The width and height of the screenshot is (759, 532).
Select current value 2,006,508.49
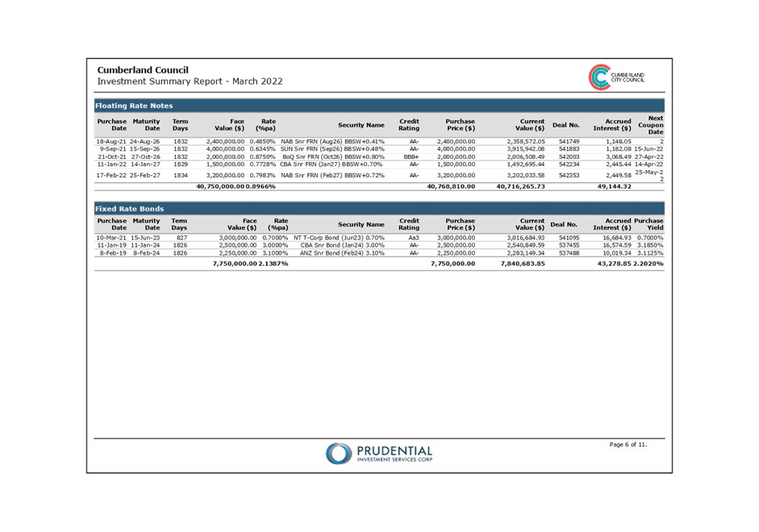(526, 156)
